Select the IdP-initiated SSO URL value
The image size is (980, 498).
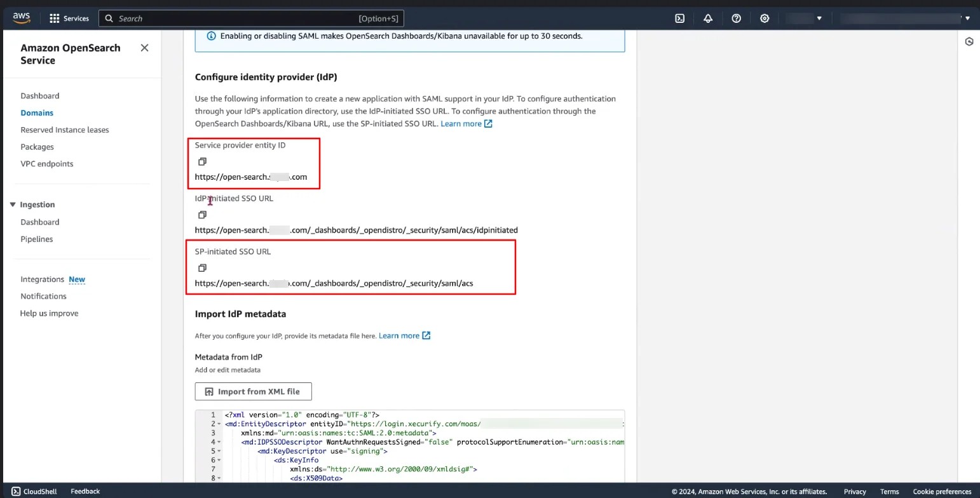356,230
